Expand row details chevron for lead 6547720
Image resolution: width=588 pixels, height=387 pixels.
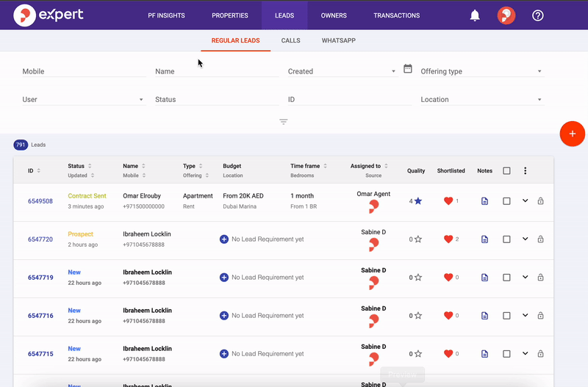[525, 239]
